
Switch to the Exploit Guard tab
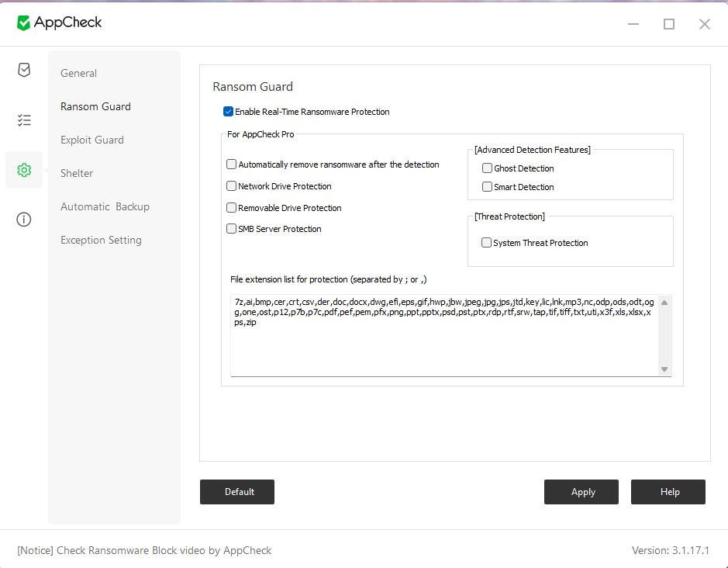pyautogui.click(x=92, y=140)
